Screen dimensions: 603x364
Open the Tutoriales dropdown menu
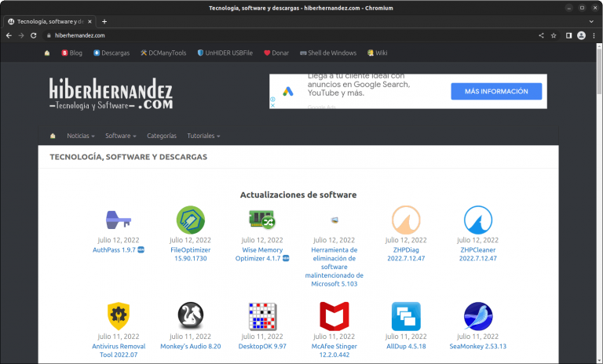pos(203,136)
